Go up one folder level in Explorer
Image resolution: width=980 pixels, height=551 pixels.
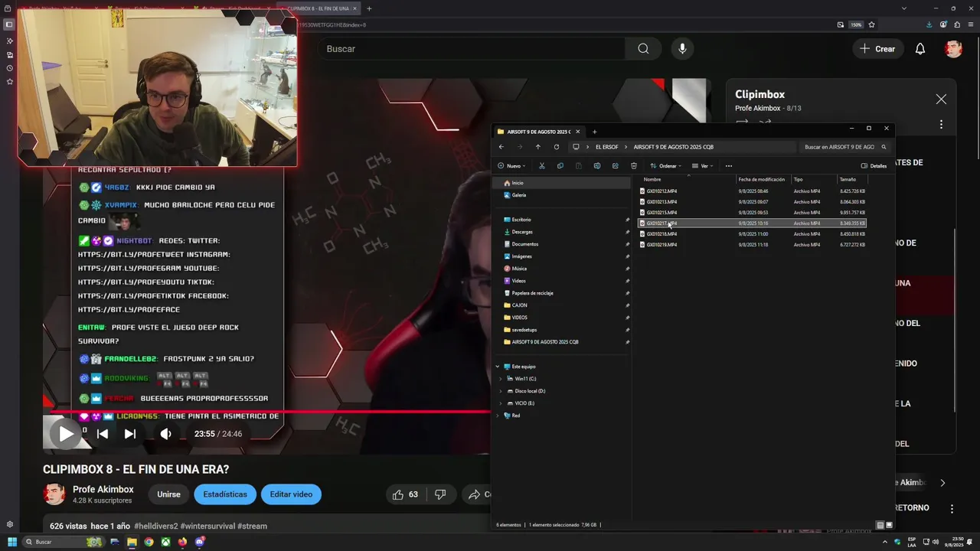pyautogui.click(x=538, y=147)
